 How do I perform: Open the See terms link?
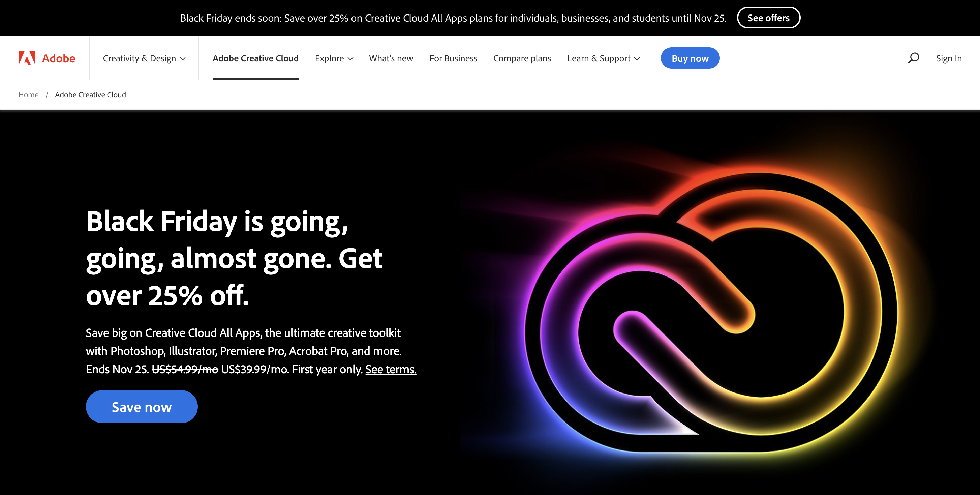tap(391, 369)
